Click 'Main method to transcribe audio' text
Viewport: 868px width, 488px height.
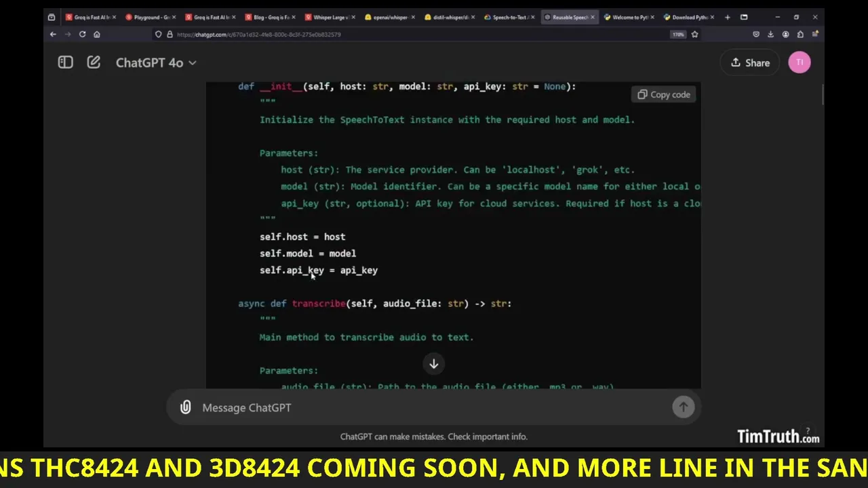[366, 337]
